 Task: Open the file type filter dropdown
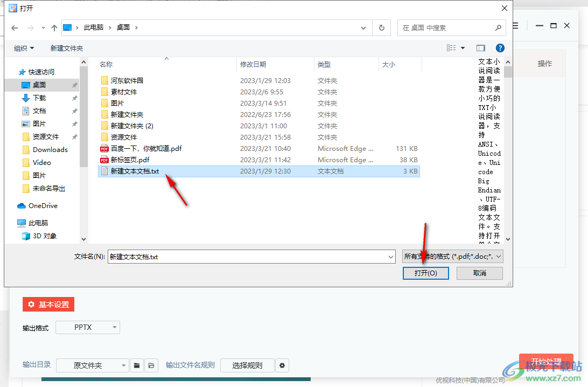click(453, 257)
